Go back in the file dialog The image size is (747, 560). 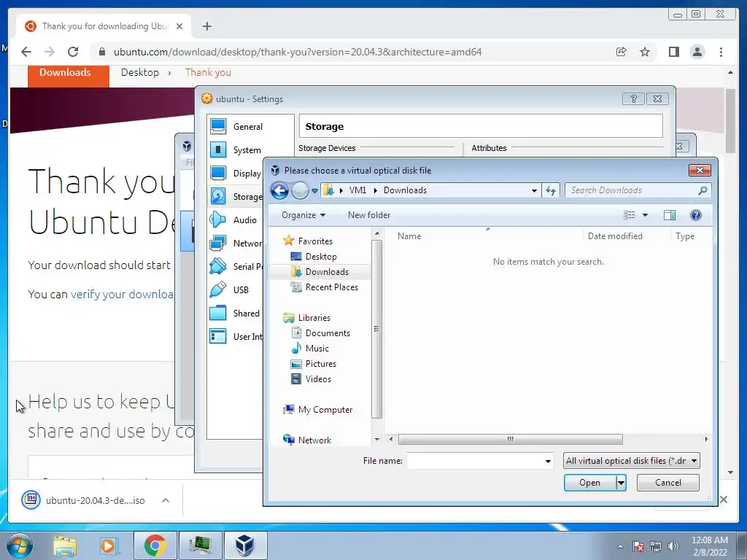279,191
